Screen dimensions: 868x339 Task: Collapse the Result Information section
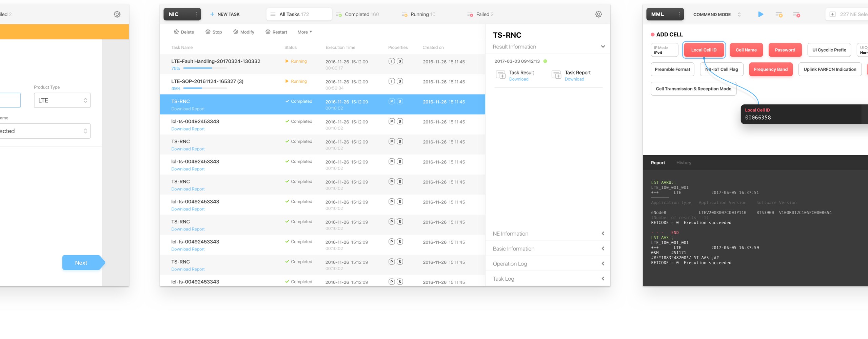603,46
